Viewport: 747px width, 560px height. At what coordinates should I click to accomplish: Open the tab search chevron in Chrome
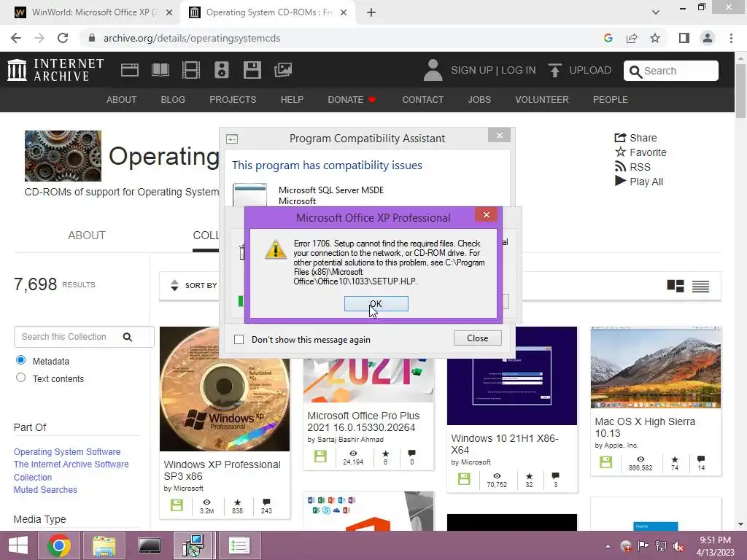[x=656, y=12]
